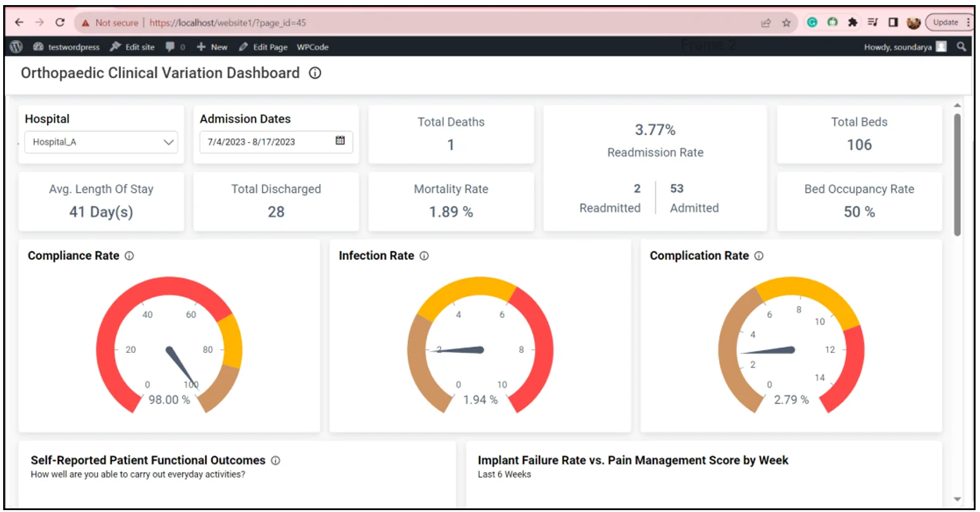Open the New content menu in admin bar
Viewport: 980px width, 512px height.
pos(212,47)
